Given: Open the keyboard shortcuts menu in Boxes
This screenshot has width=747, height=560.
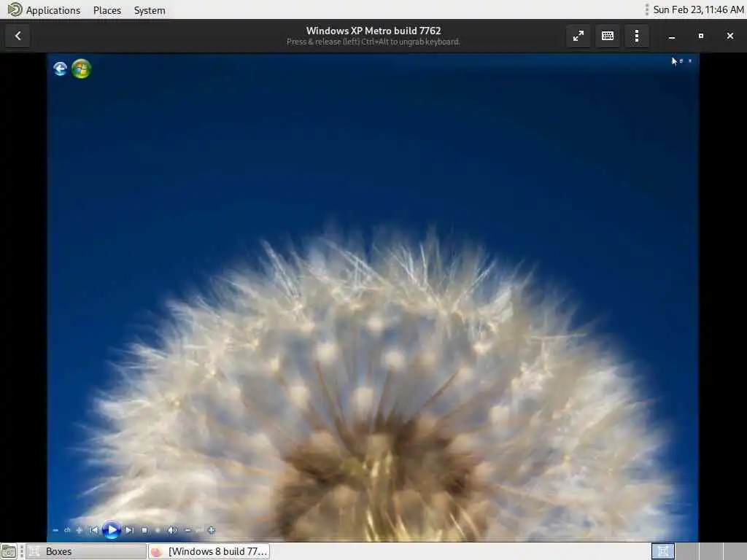Looking at the screenshot, I should [608, 36].
